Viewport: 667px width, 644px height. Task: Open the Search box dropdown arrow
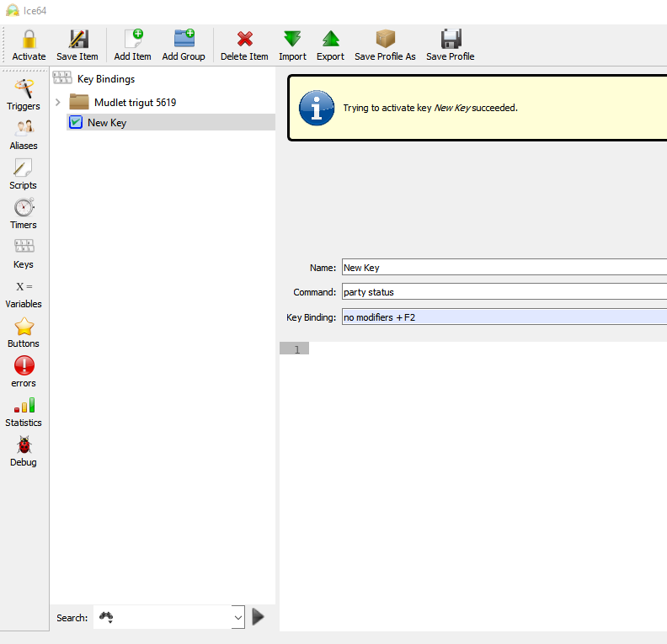[237, 618]
